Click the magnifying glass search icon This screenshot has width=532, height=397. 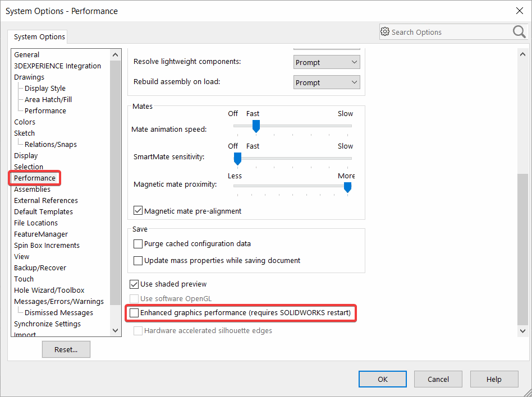[x=519, y=32]
